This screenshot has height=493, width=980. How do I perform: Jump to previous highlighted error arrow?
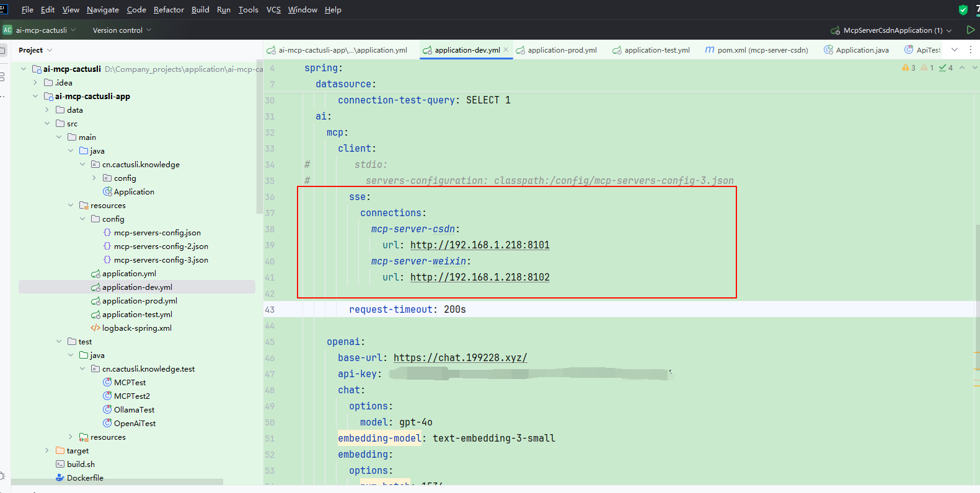point(962,68)
